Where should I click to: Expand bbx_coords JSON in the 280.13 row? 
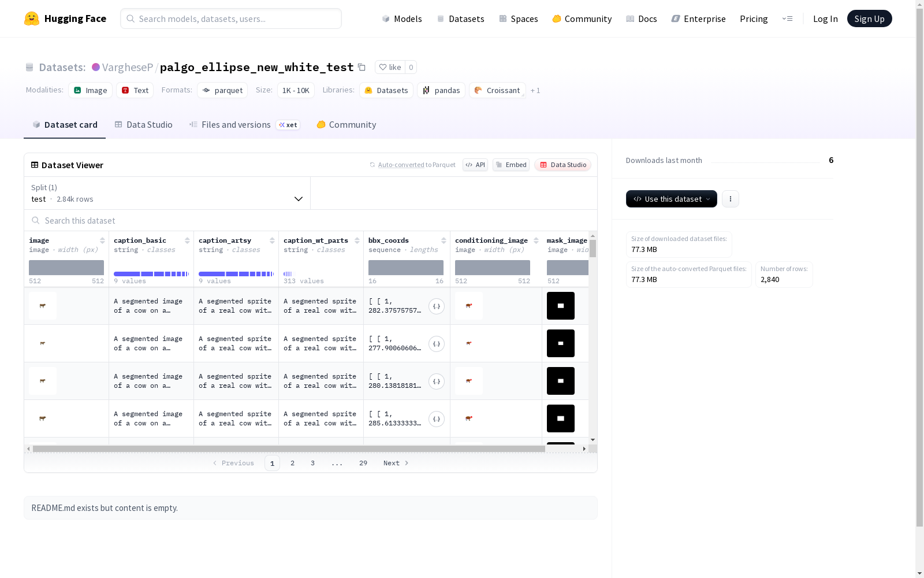(437, 381)
